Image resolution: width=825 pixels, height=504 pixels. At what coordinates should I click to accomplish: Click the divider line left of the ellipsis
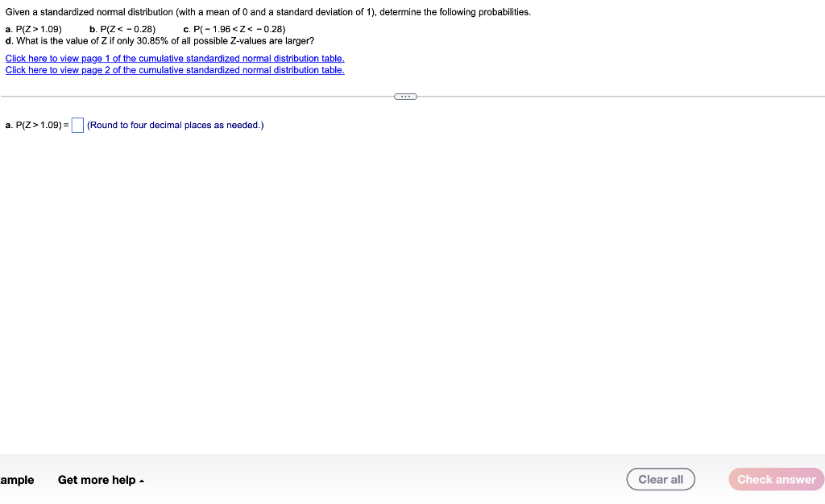(x=197, y=96)
